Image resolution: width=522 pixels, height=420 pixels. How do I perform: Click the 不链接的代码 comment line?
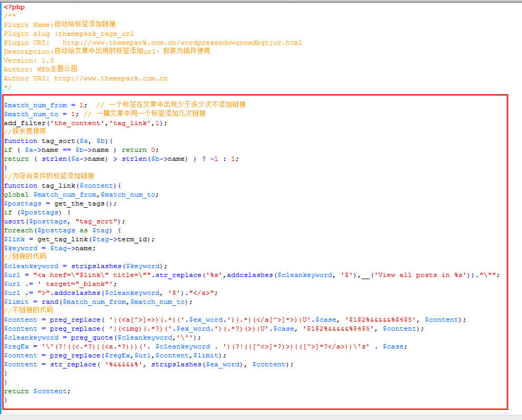(x=26, y=310)
